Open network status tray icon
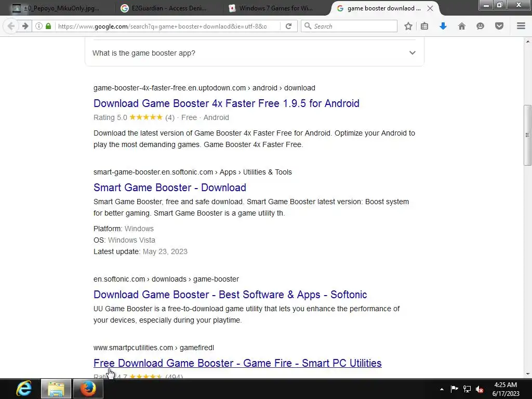 [467, 389]
